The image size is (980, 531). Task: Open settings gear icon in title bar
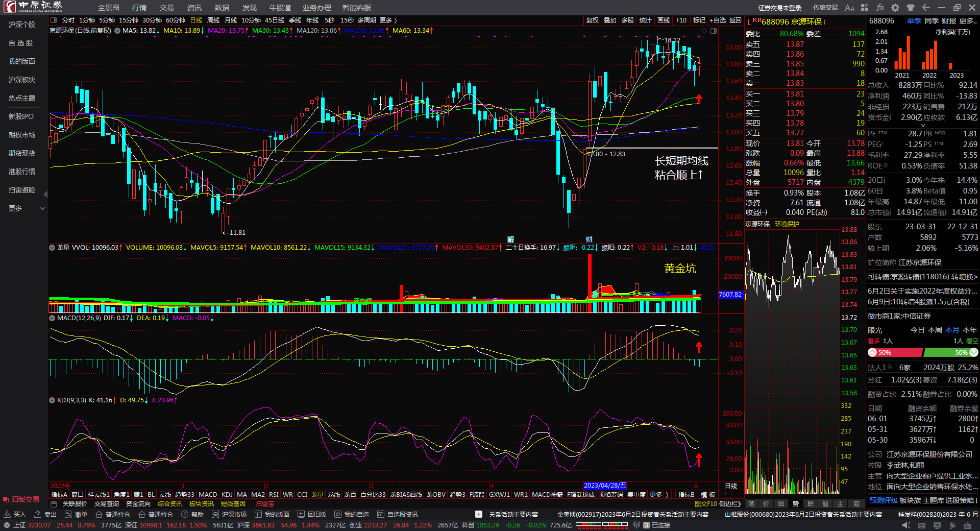point(895,8)
